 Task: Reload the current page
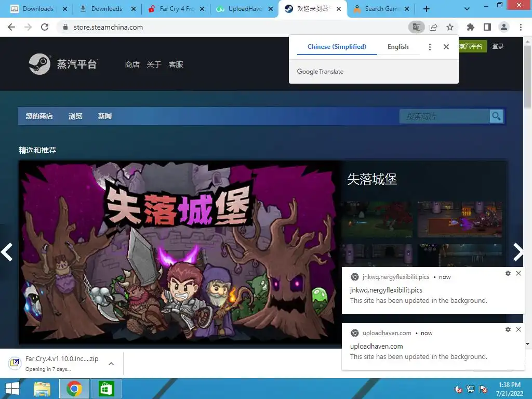click(x=45, y=27)
